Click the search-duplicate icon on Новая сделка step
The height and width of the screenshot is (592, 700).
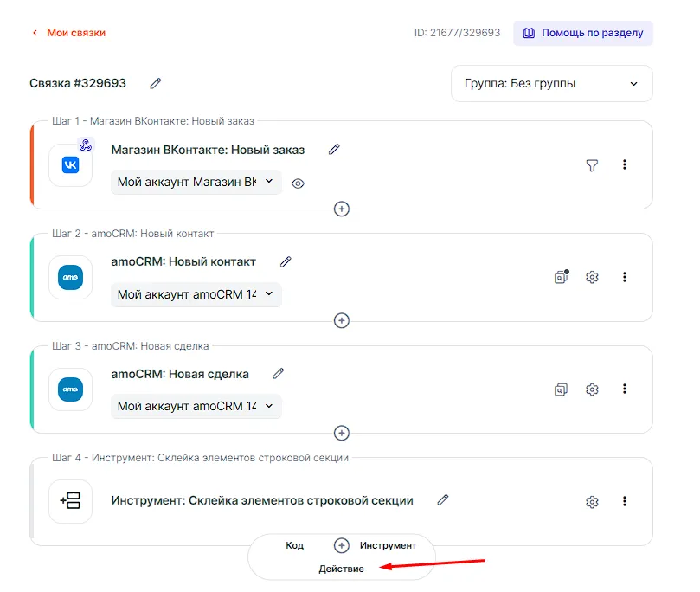click(x=562, y=389)
